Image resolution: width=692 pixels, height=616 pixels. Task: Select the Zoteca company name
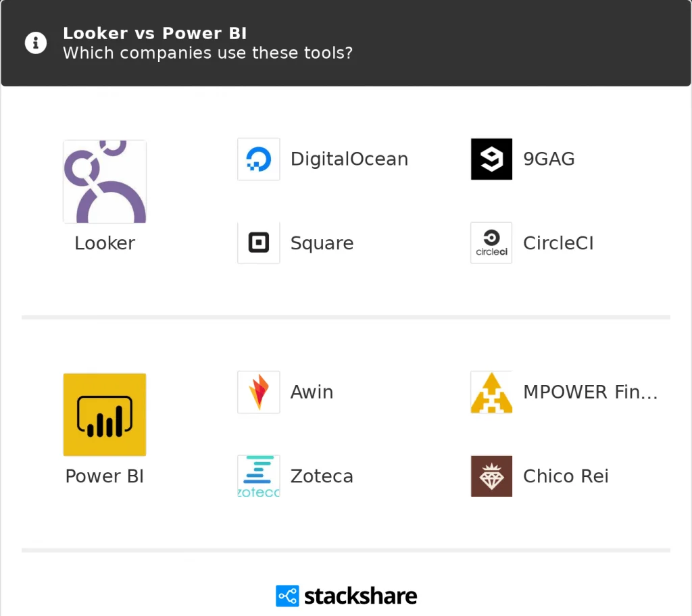(322, 476)
